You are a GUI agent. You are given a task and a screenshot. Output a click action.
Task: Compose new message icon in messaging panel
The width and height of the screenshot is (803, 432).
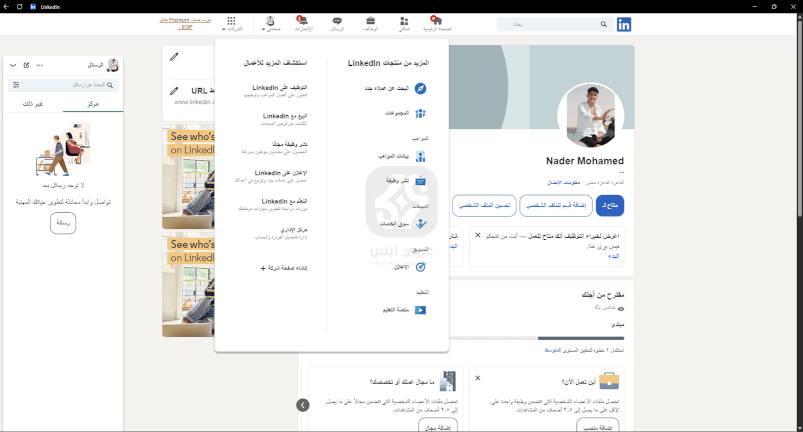point(26,65)
